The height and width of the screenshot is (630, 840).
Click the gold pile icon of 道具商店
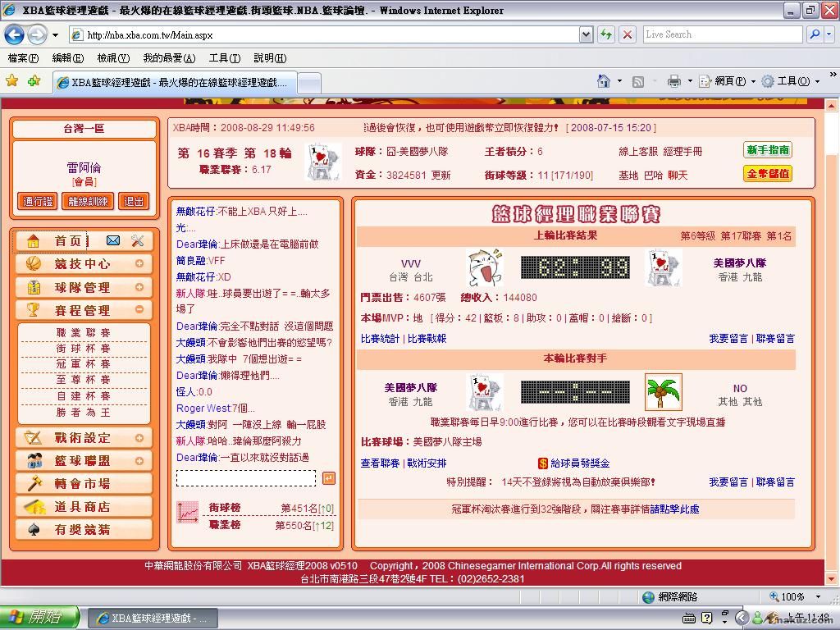click(x=34, y=506)
